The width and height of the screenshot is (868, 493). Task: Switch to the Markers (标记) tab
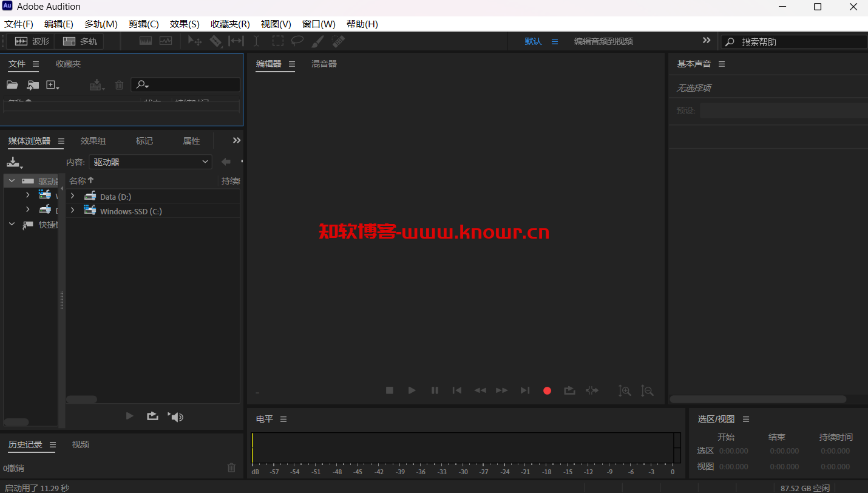tap(144, 141)
